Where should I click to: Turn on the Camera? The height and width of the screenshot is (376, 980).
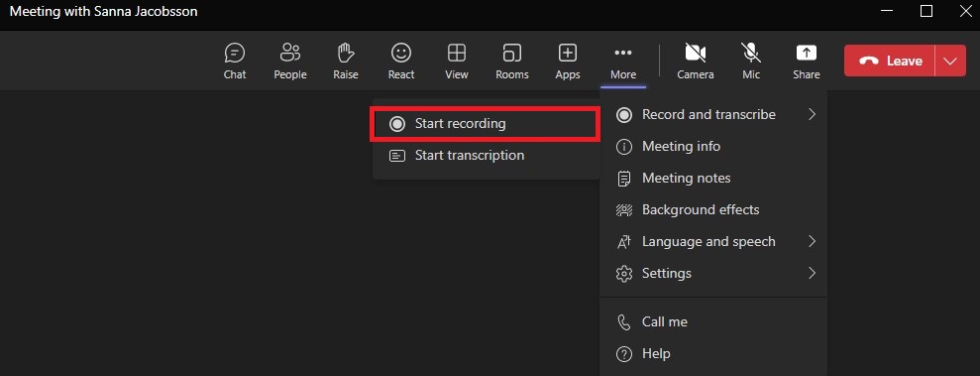pyautogui.click(x=695, y=62)
